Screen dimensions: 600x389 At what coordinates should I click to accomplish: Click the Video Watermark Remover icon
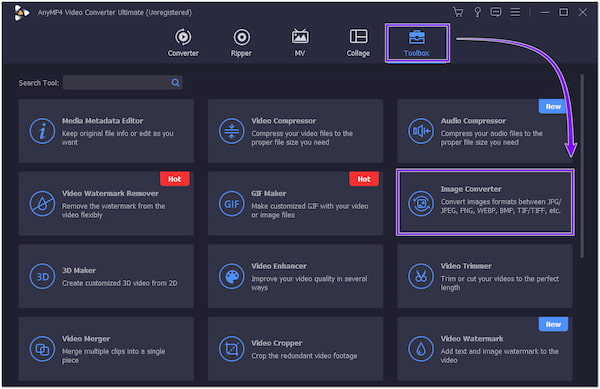tap(42, 204)
